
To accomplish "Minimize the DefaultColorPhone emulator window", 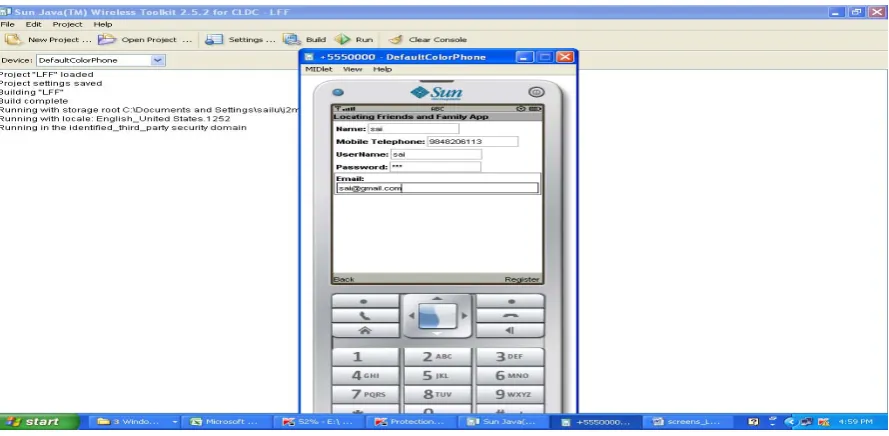I will (x=525, y=57).
